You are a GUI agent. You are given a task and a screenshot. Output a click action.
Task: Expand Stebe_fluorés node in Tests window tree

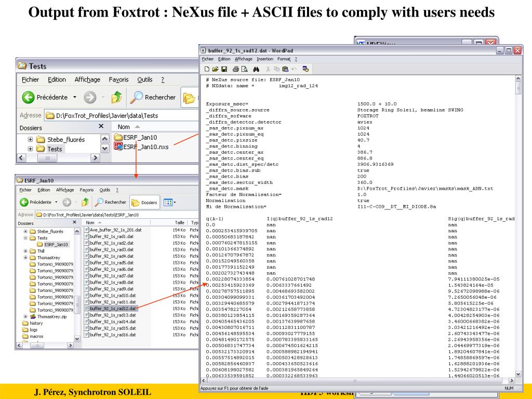click(30, 139)
